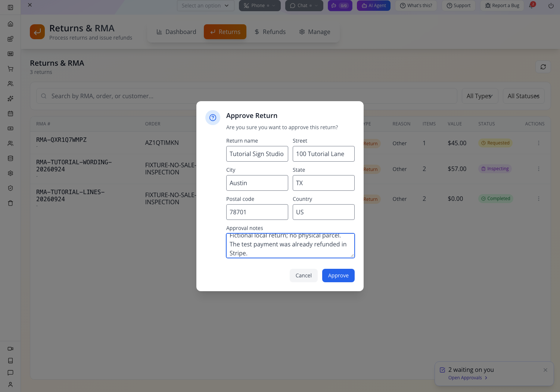Open the calendar sidebar icon
Viewport: 560px width, 392px height.
pyautogui.click(x=10, y=113)
